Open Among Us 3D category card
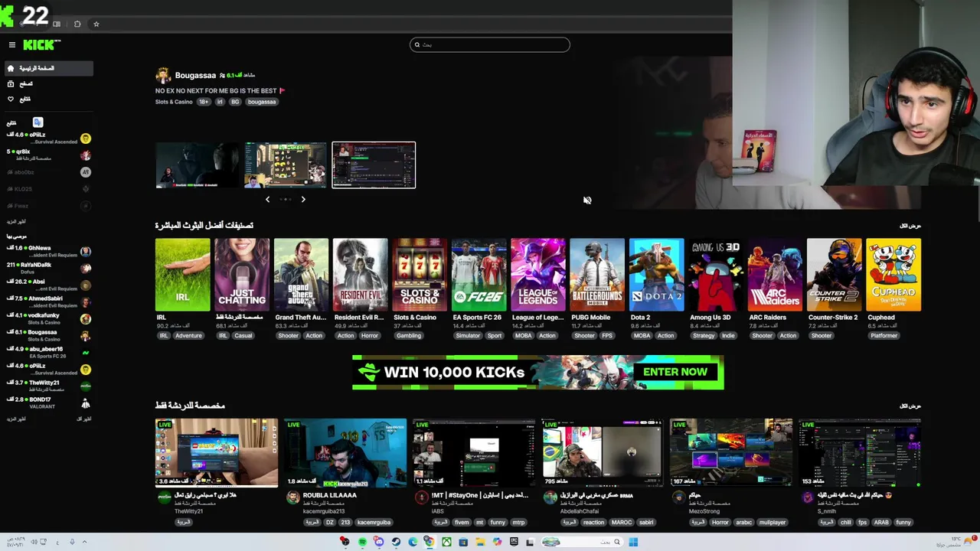Viewport: 980px width, 551px height. [716, 275]
